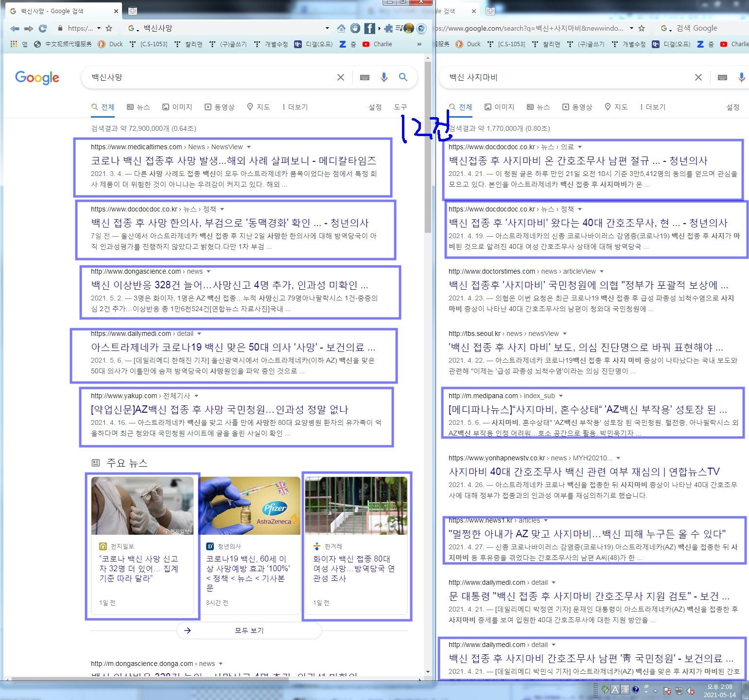Viewport: 749px width, 700px height.
Task: Open the hand-shaped blocker extension icon
Action: (355, 28)
